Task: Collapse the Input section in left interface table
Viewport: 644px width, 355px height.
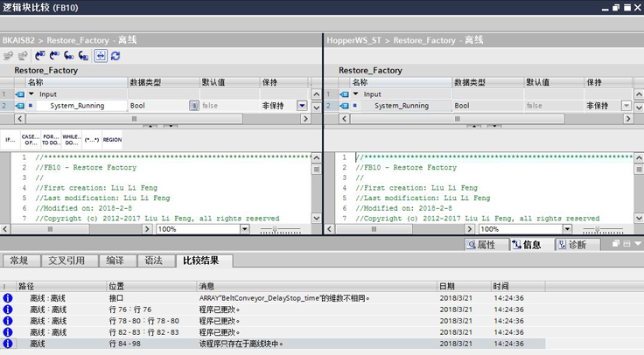Action: (x=32, y=94)
